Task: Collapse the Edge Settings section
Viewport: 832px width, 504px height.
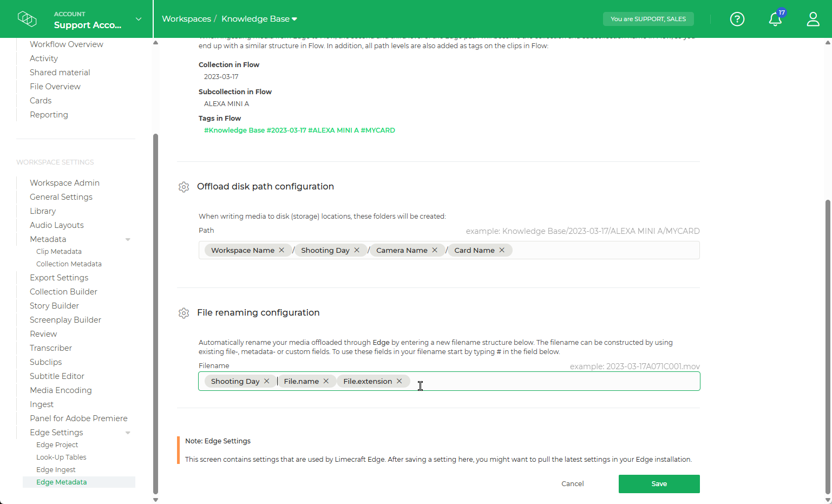Action: tap(128, 433)
